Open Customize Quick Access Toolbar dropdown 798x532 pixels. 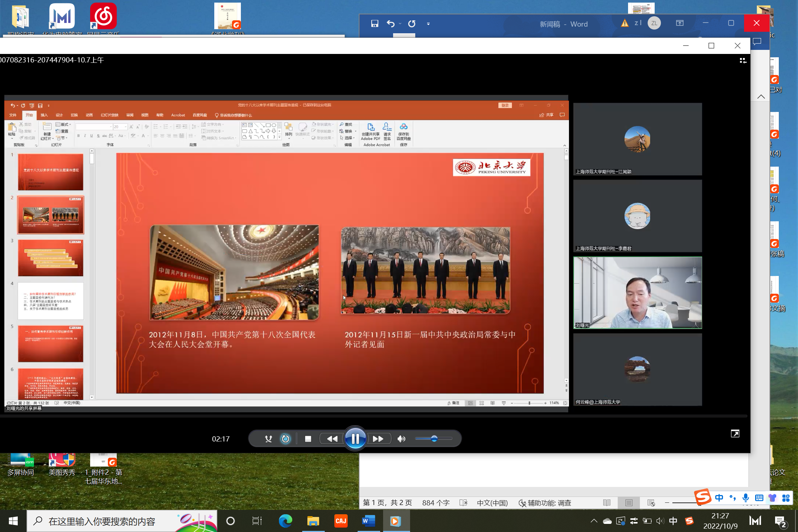coord(428,24)
